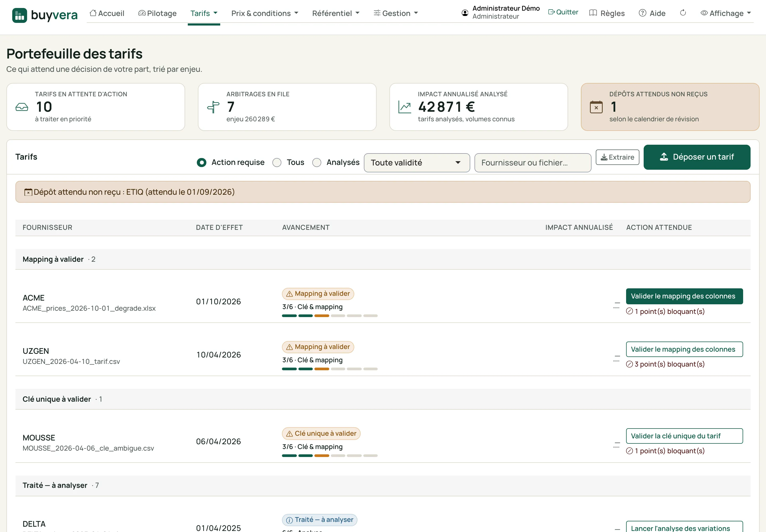Image resolution: width=766 pixels, height=532 pixels.
Task: Expand the Tarifs menu
Action: (x=204, y=13)
